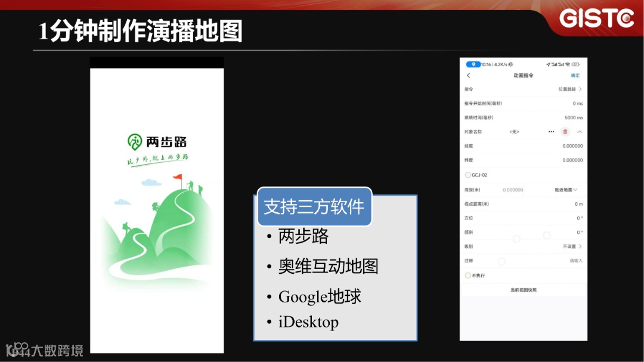Click the red flag on mountain top
644x362 pixels.
[x=178, y=178]
